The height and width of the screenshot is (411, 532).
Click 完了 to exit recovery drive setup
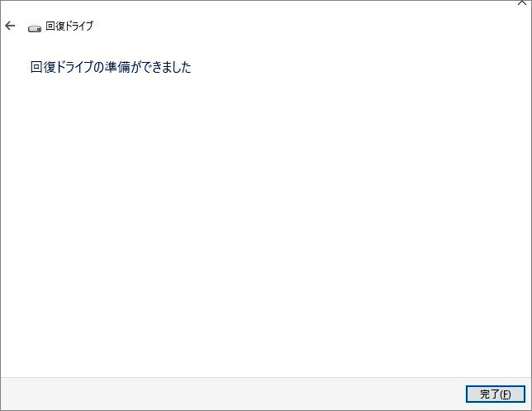496,394
